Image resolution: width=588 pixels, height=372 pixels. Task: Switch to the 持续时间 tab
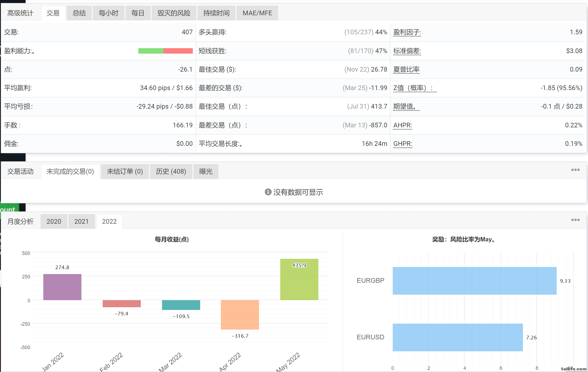pyautogui.click(x=216, y=13)
